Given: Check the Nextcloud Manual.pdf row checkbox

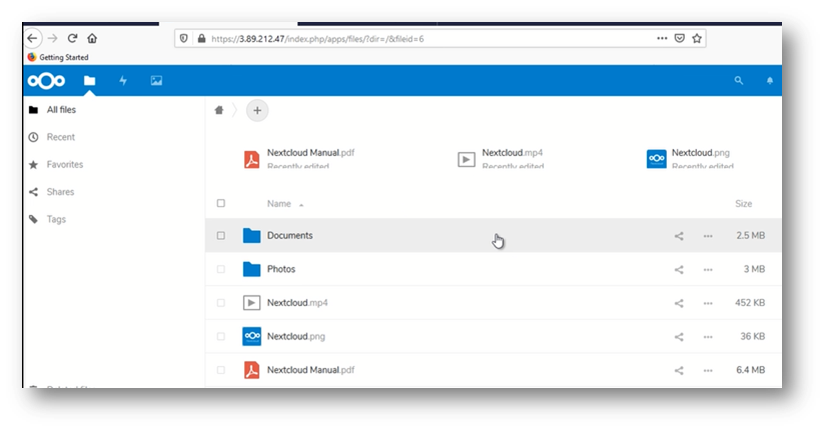Looking at the screenshot, I should click(221, 370).
